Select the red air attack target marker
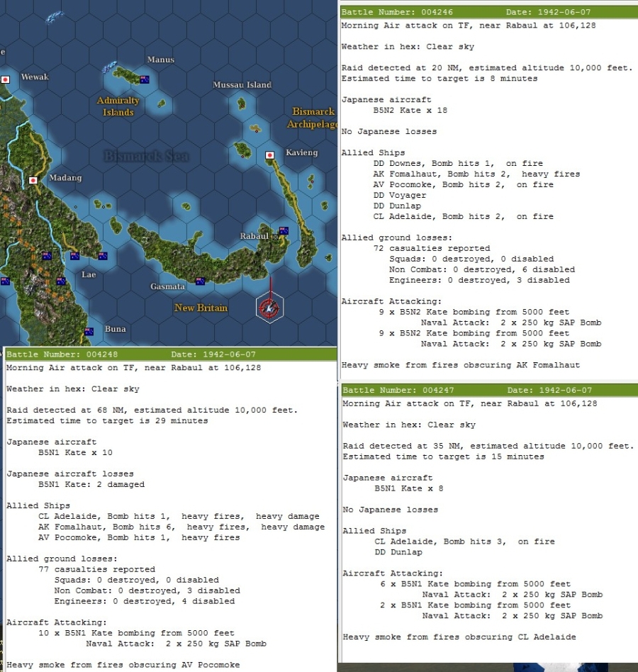Image resolution: width=638 pixels, height=672 pixels. click(270, 308)
